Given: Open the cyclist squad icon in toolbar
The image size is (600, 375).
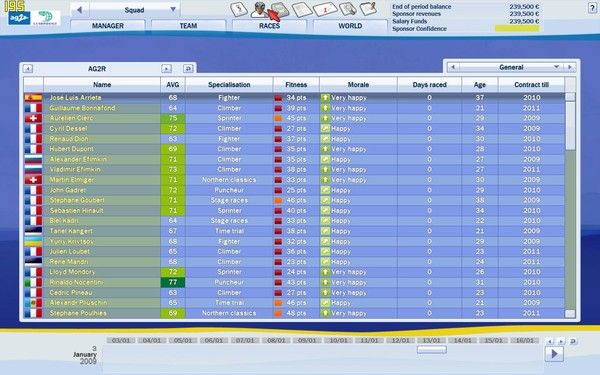Looking at the screenshot, I should [x=259, y=9].
